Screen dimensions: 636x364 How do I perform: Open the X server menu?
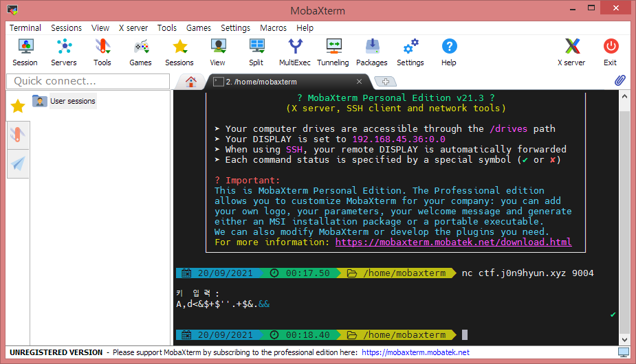coord(133,28)
